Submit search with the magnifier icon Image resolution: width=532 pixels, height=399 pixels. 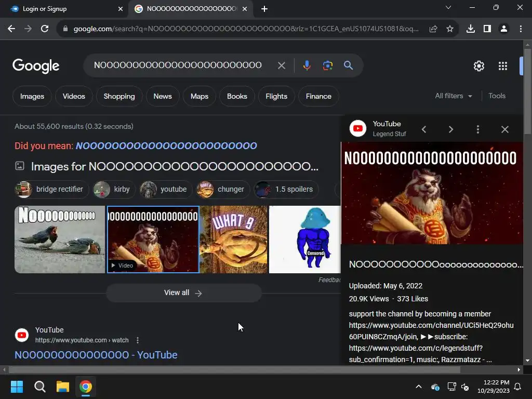point(349,65)
